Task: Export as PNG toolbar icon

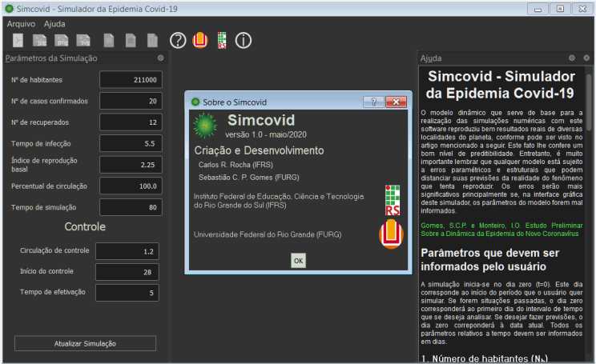Action: point(62,40)
